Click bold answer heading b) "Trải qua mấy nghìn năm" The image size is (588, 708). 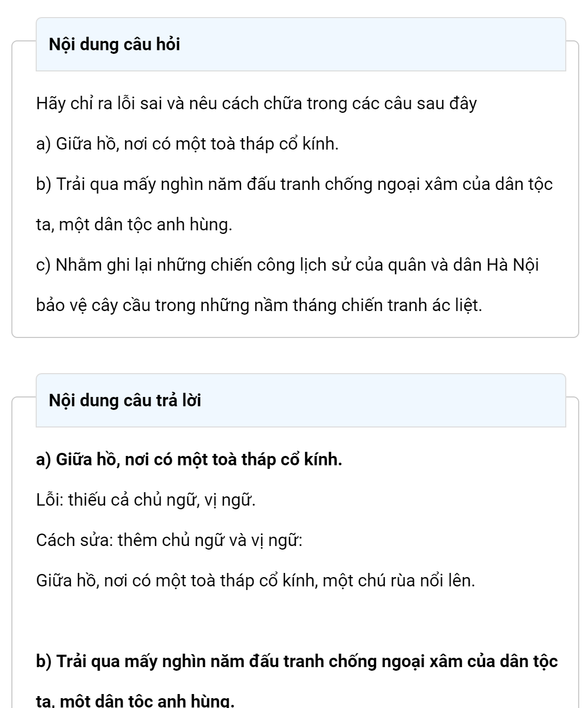click(296, 661)
